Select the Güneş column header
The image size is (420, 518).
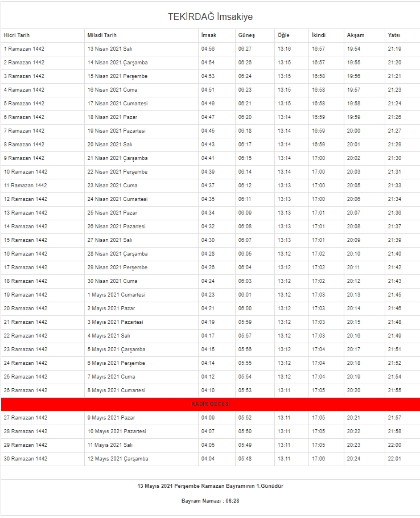[246, 35]
